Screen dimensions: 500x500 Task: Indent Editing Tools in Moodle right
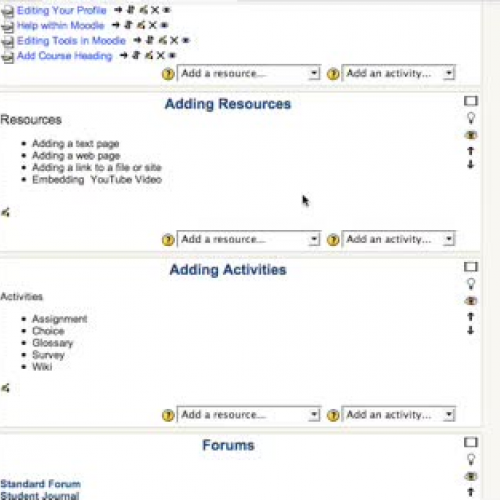tap(137, 40)
